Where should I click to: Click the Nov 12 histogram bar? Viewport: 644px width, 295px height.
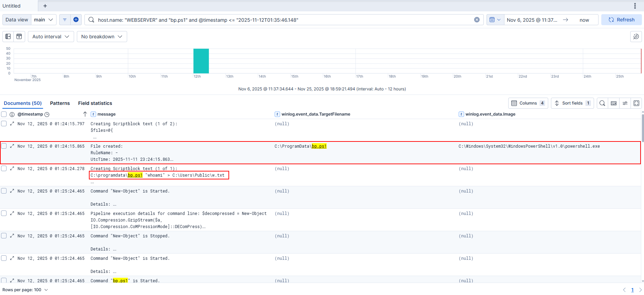(201, 61)
